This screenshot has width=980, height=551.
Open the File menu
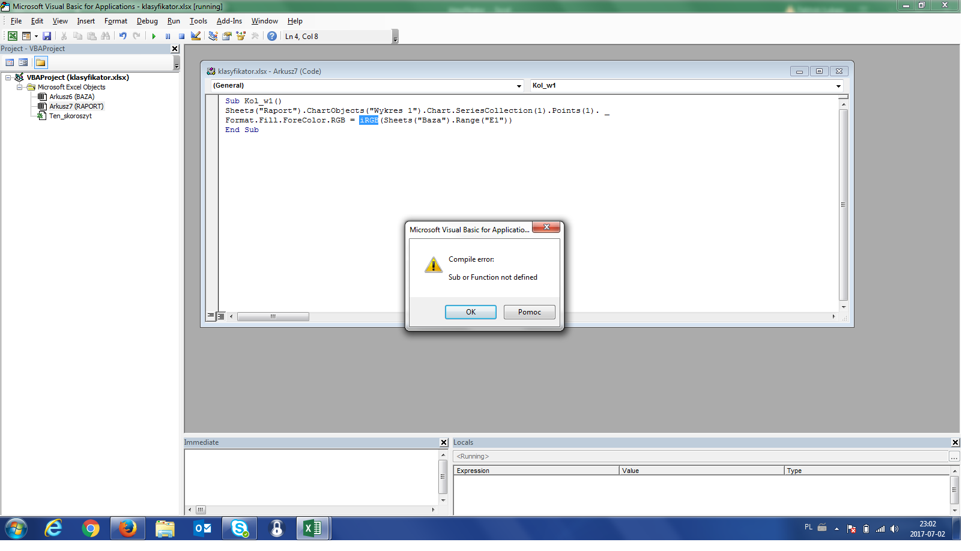click(x=16, y=21)
